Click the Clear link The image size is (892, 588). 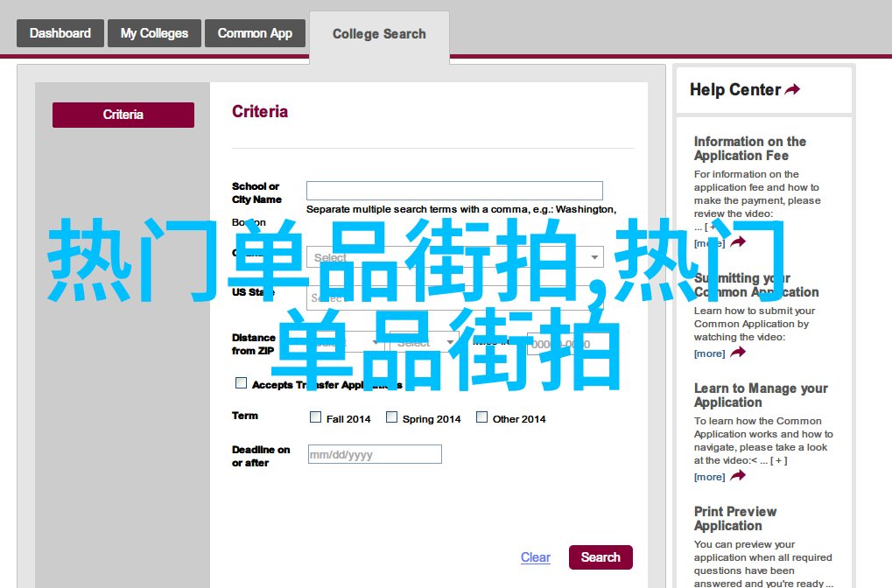[535, 557]
